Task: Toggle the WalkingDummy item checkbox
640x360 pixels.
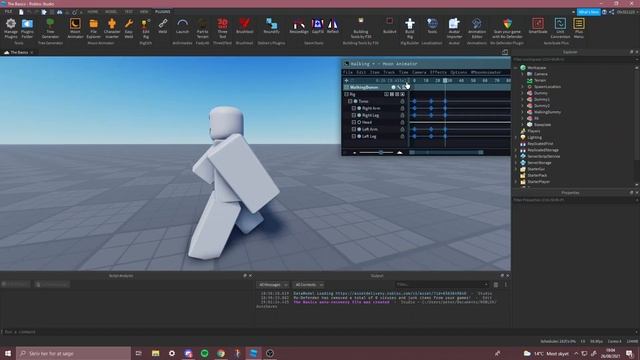Action: [347, 87]
